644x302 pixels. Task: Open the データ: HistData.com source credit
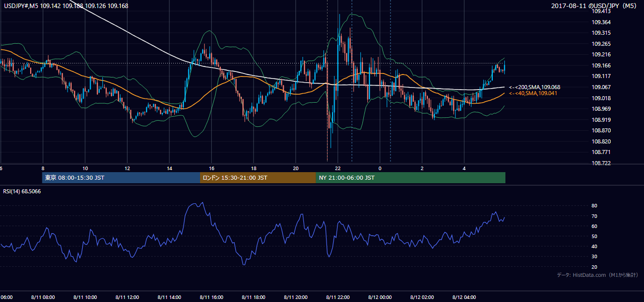598,275
